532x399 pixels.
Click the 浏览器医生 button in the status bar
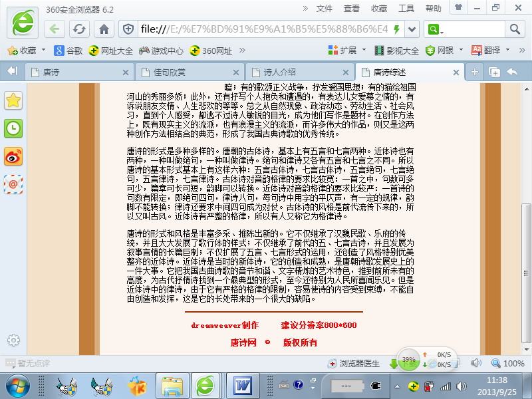click(354, 364)
